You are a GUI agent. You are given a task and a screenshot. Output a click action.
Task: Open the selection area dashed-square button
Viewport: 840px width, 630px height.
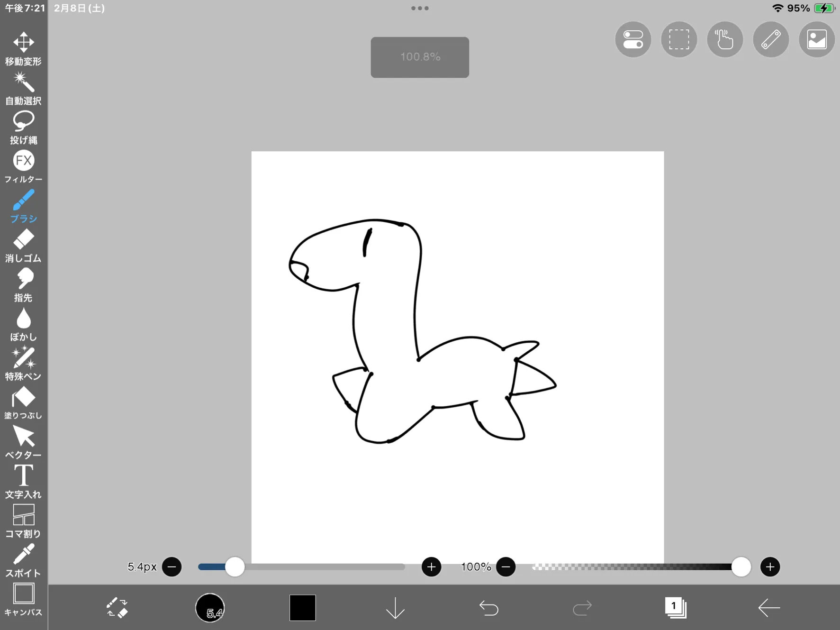[x=679, y=39]
